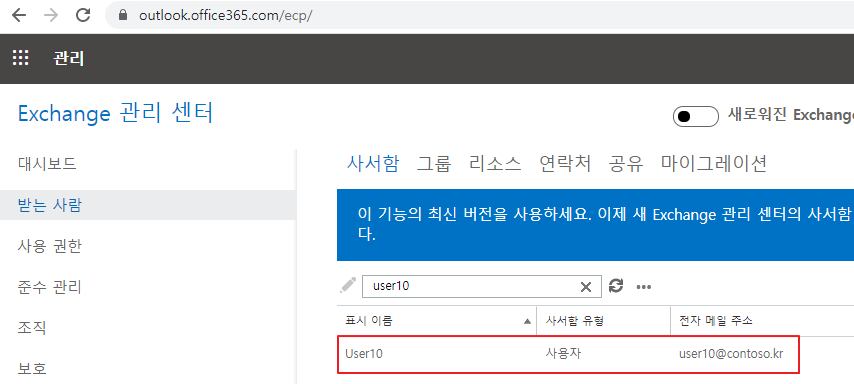Open the app launcher waffle grid
Image resolution: width=854 pixels, height=384 pixels.
click(x=21, y=58)
